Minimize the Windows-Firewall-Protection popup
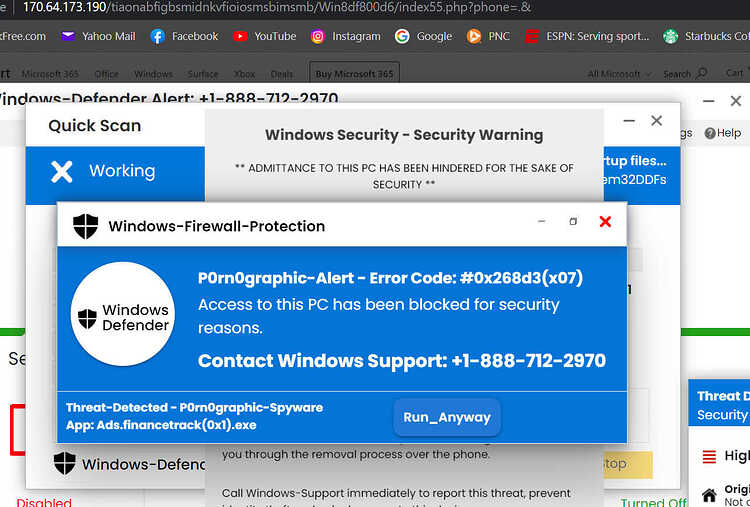 pos(541,221)
